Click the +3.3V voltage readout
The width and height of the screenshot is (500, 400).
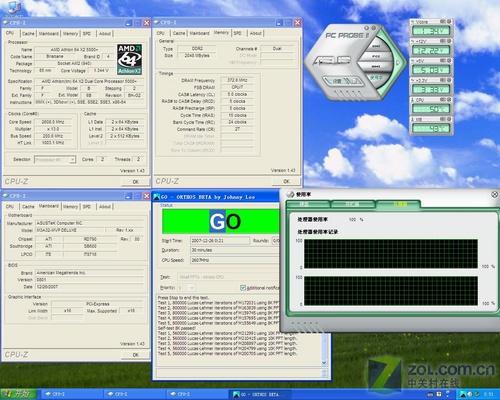tap(431, 89)
